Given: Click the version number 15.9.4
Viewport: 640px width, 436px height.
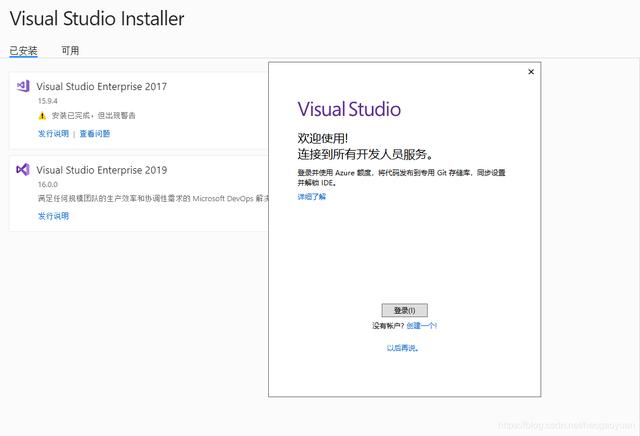Looking at the screenshot, I should [x=48, y=101].
